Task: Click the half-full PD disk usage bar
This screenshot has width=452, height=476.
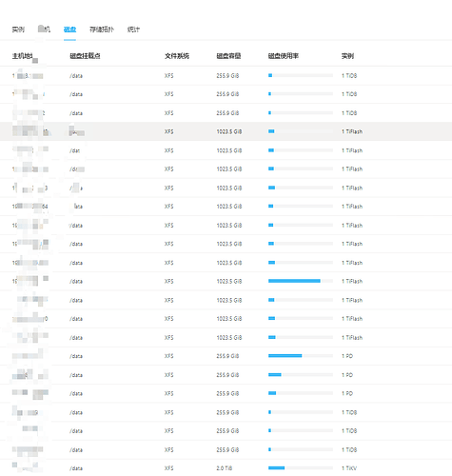Action: (301, 356)
